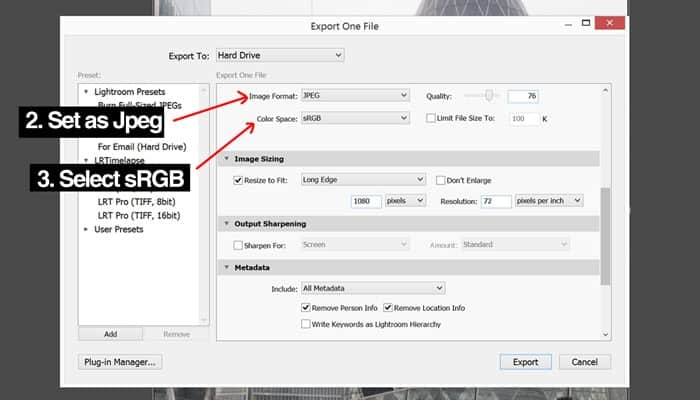
Task: Select the LRT Pro (TIFF, 8bit) preset
Action: (x=137, y=202)
